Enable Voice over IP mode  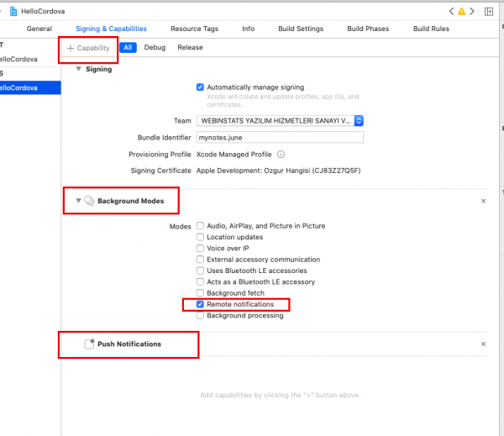click(200, 248)
